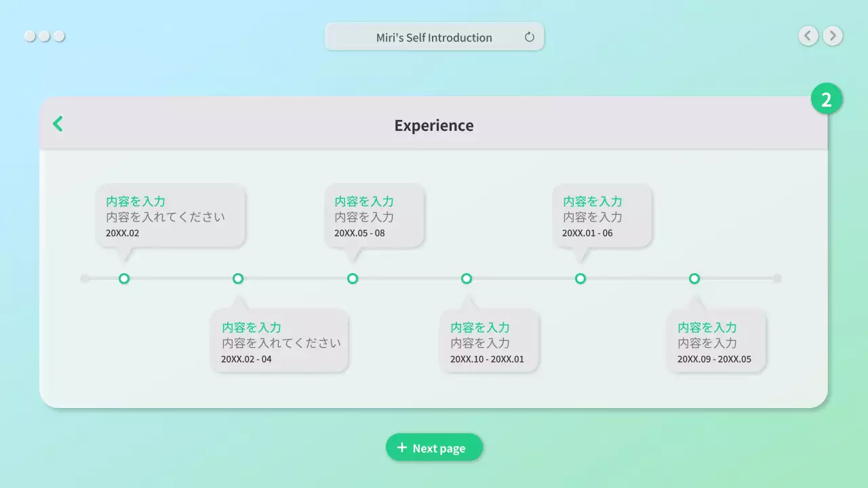
Task: Open the previous slide with the backward chevron
Action: pyautogui.click(x=808, y=35)
